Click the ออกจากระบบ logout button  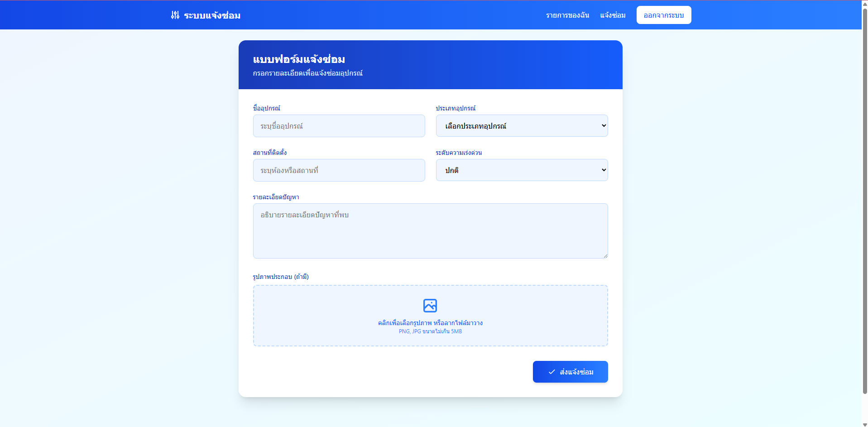tap(664, 15)
